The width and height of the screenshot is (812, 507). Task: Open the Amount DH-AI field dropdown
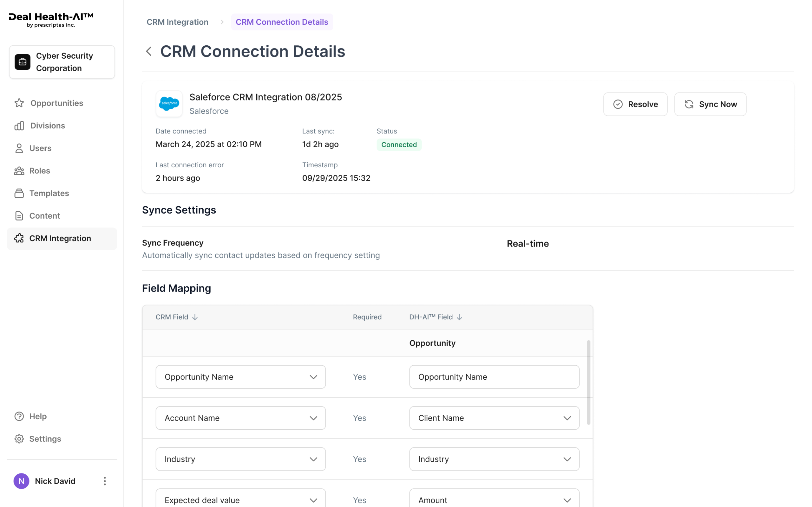[567, 500]
